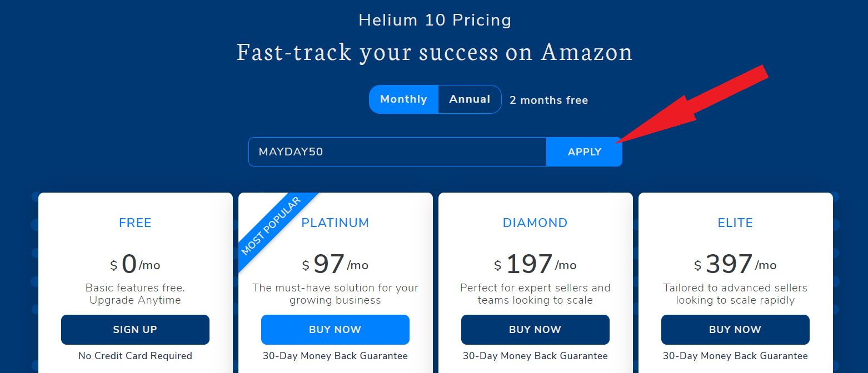Viewport: 868px width, 373px height.
Task: Buy the Elite plan
Action: coord(735,329)
